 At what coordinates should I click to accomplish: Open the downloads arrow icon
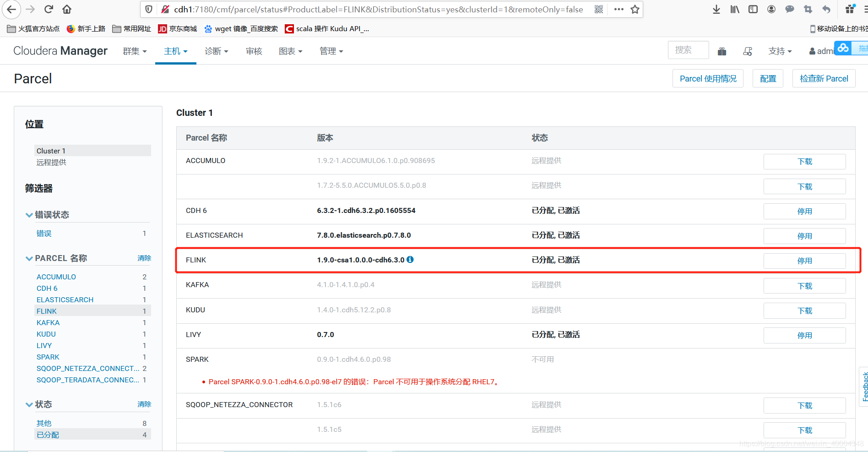coord(716,9)
